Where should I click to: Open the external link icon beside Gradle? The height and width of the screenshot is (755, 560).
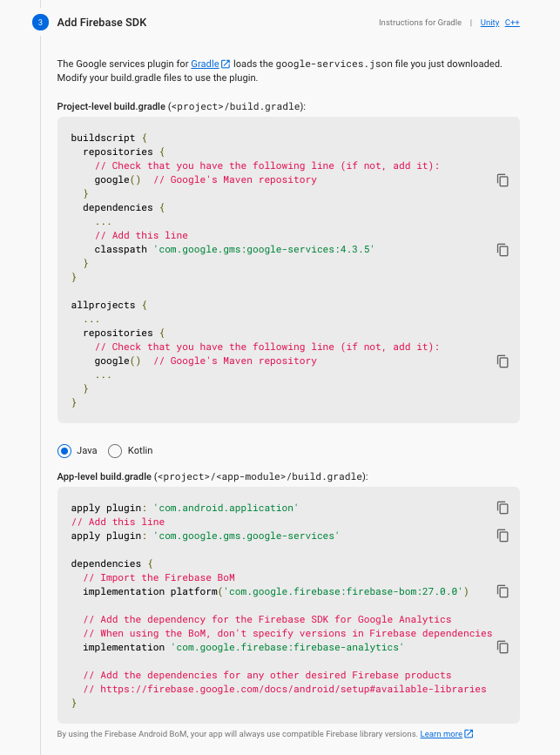[x=226, y=64]
